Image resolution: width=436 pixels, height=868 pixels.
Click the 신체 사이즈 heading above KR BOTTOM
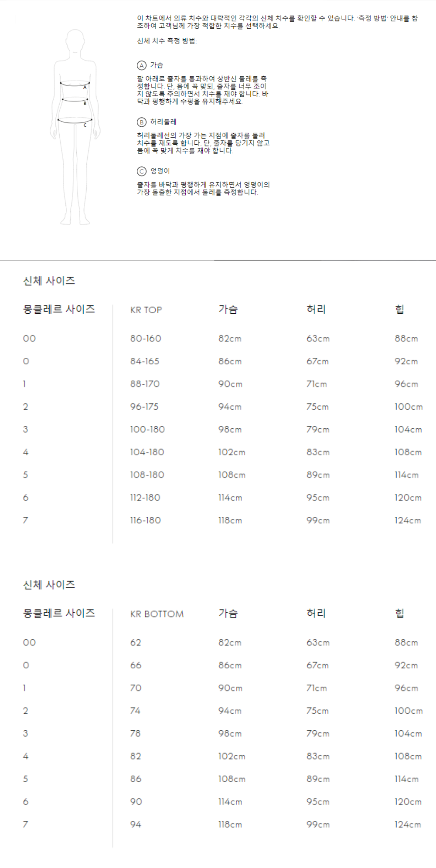click(49, 585)
